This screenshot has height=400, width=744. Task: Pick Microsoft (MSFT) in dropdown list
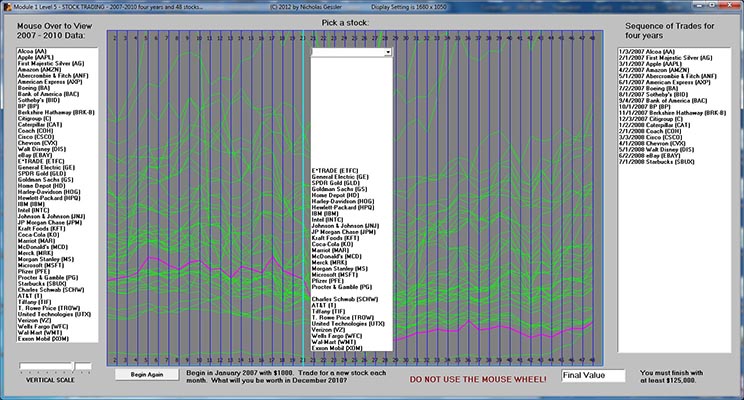point(335,275)
